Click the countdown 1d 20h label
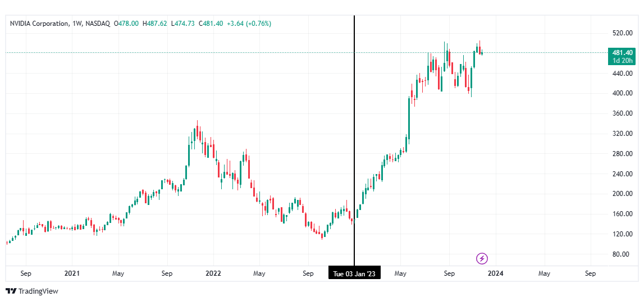Image resolution: width=644 pixels, height=301 pixels. pyautogui.click(x=622, y=61)
